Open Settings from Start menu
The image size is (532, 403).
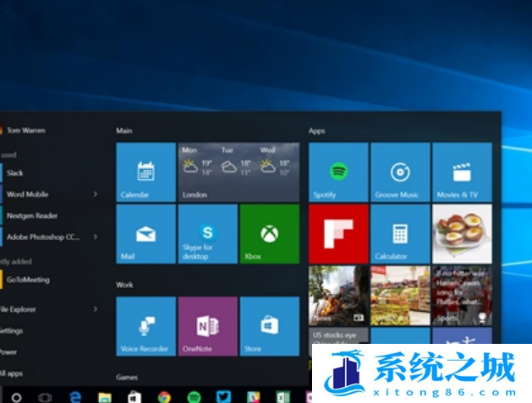[11, 330]
